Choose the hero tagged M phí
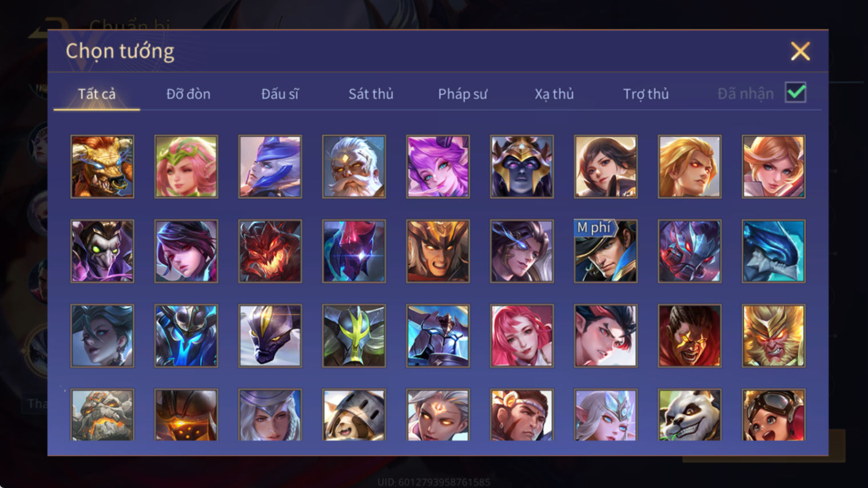 (x=606, y=251)
